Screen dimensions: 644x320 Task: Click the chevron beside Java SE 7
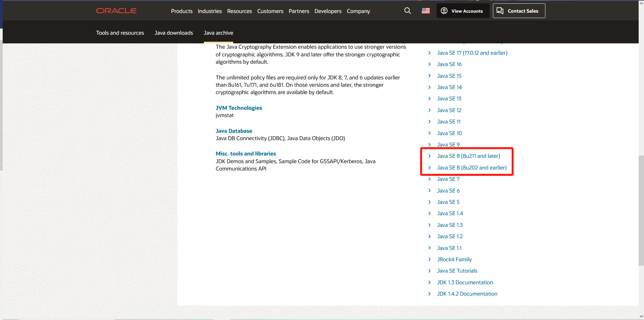(x=429, y=179)
